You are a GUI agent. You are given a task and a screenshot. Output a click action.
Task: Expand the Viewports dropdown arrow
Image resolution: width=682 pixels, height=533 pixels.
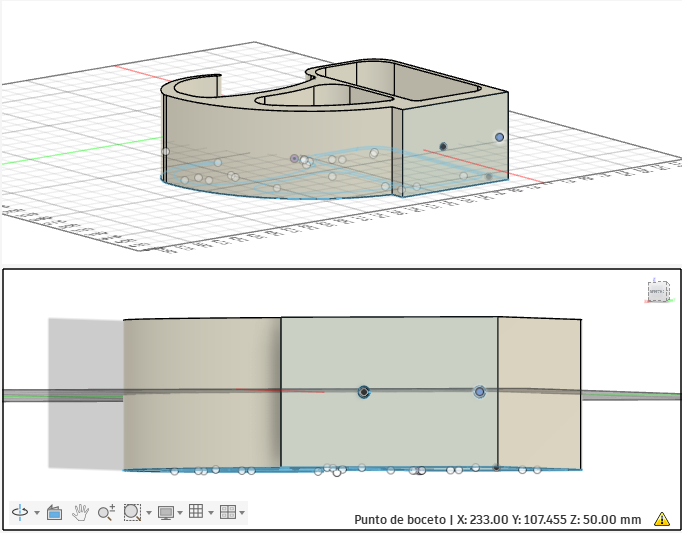pos(242,513)
